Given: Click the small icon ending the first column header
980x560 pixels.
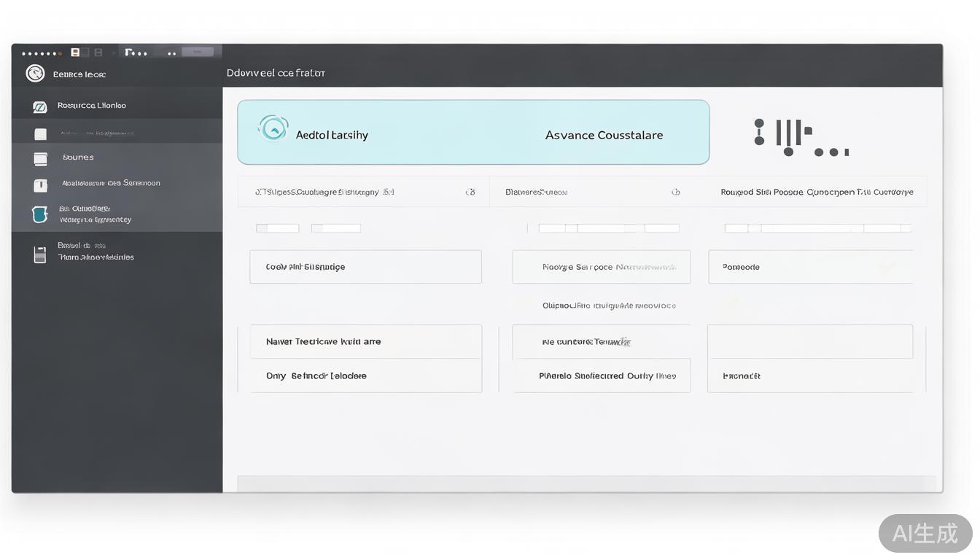Looking at the screenshot, I should point(470,192).
